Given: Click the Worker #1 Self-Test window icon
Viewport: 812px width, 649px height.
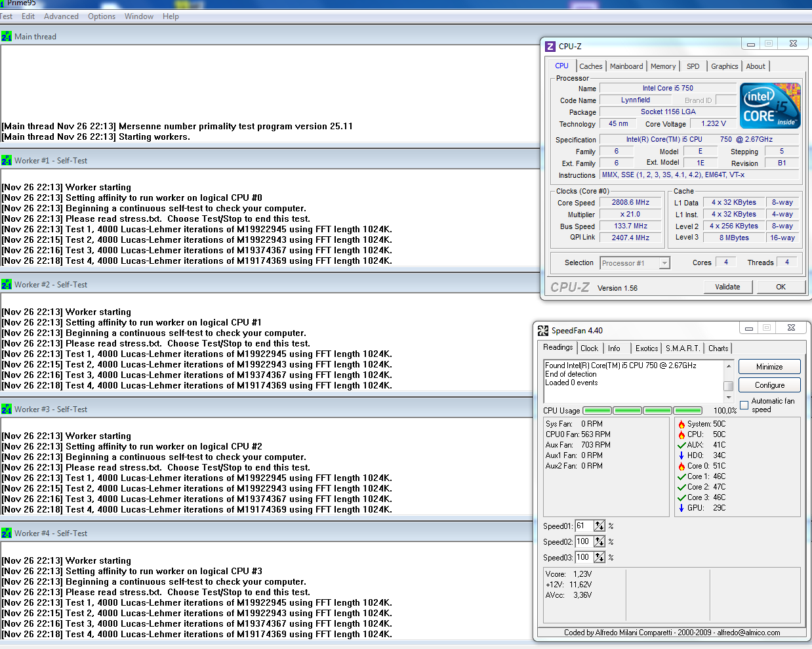Looking at the screenshot, I should (x=6, y=161).
